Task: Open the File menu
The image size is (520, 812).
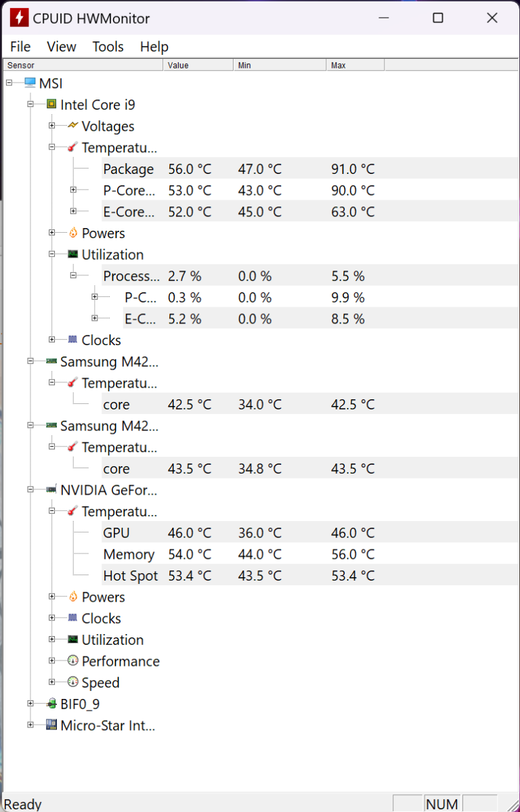Action: click(x=20, y=47)
